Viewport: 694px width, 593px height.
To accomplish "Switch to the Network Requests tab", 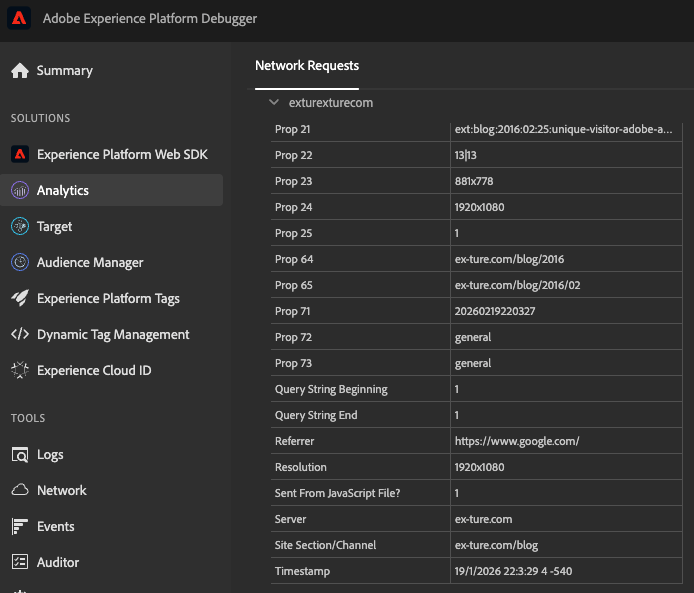I will [x=307, y=66].
